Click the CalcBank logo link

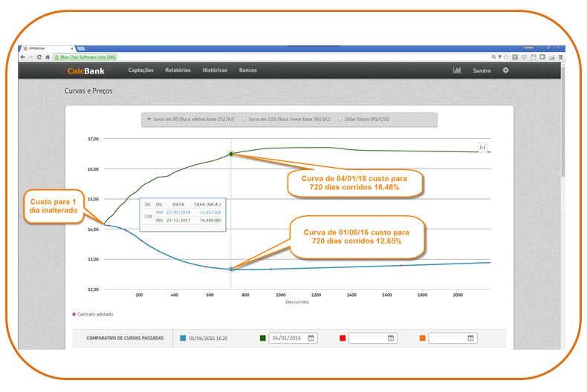pos(85,71)
